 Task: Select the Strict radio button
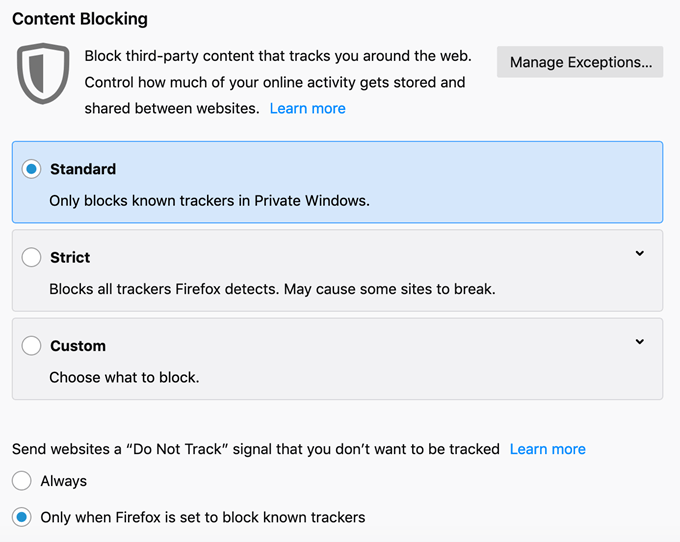31,257
